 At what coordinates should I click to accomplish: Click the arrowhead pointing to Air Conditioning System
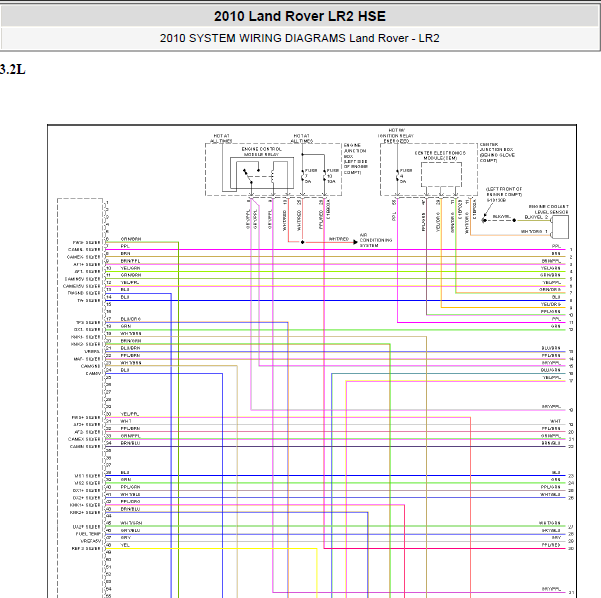[355, 242]
